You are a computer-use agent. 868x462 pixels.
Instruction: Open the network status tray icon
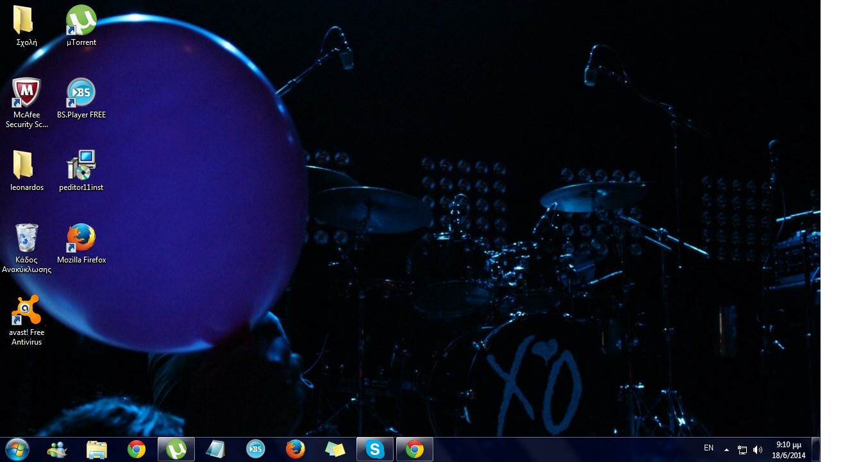(742, 450)
